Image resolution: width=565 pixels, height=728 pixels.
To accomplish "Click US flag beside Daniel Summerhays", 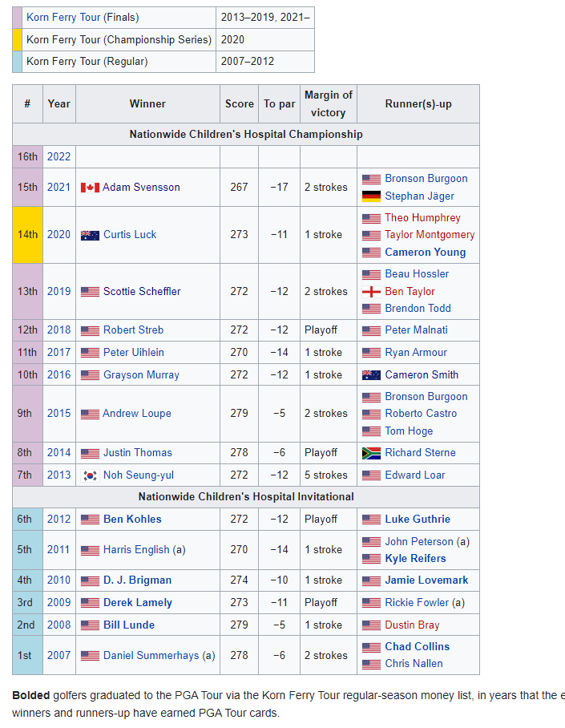I will (90, 656).
